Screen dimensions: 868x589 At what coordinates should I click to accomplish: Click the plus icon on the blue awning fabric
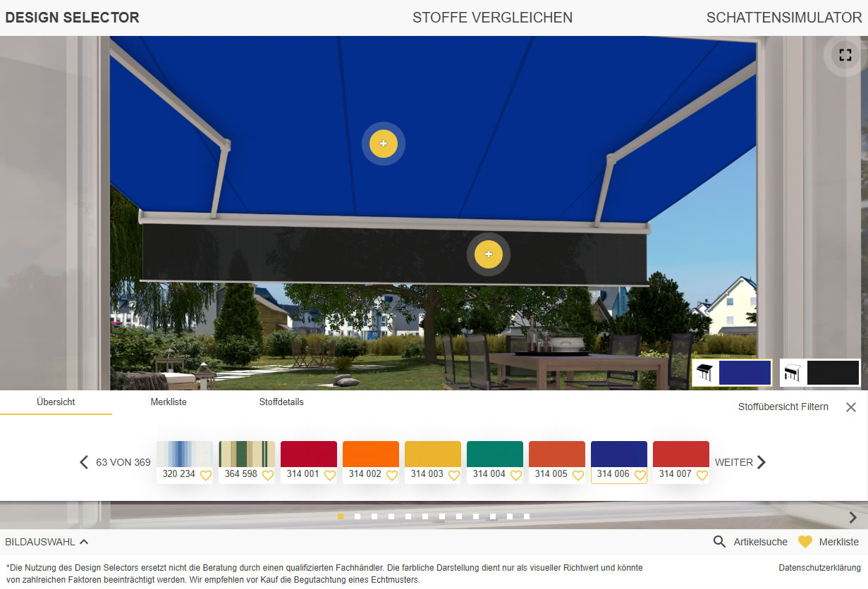[x=383, y=143]
